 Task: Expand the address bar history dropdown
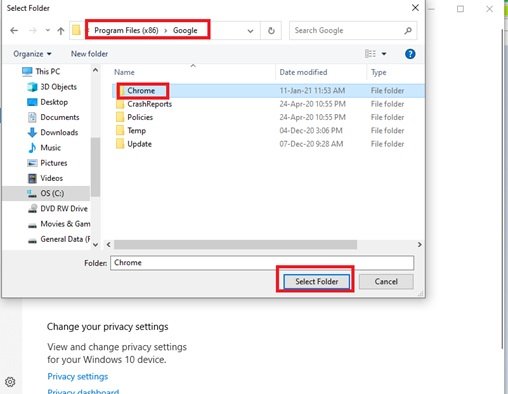tap(250, 31)
